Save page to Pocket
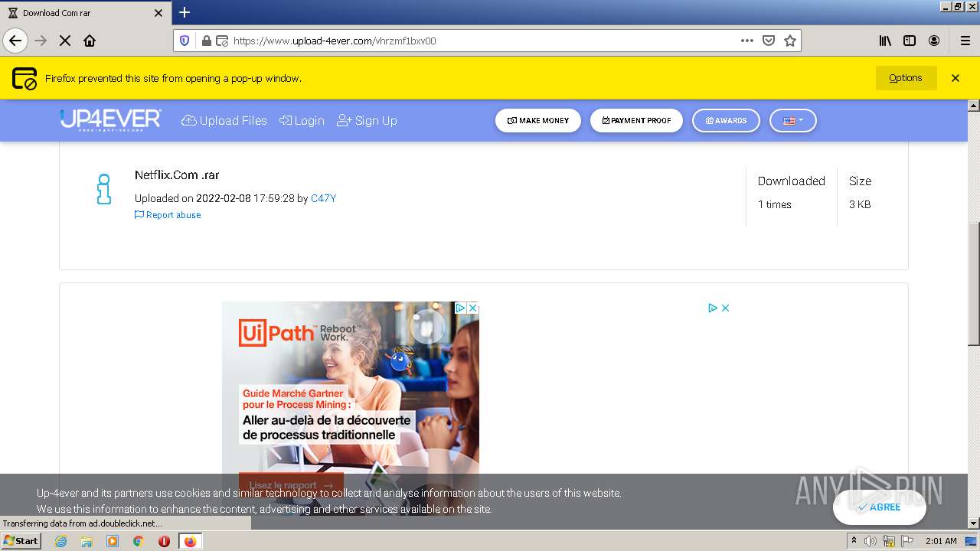 (x=769, y=41)
